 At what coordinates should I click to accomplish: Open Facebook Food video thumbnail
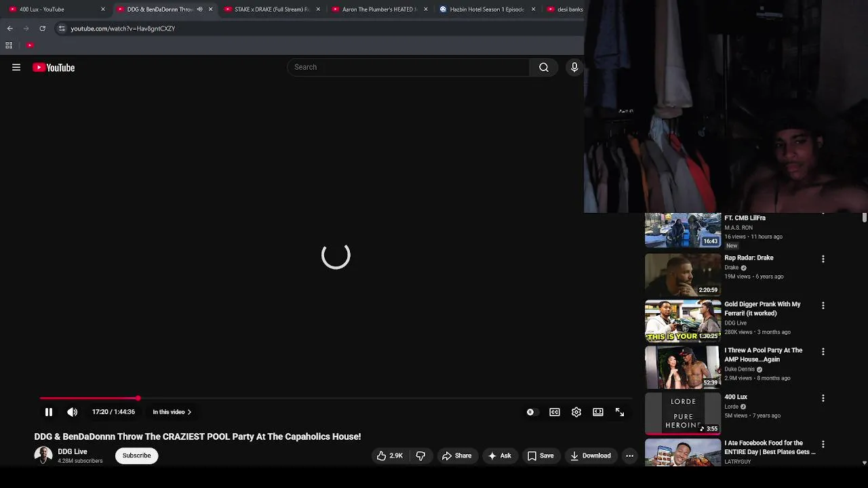pos(682,452)
